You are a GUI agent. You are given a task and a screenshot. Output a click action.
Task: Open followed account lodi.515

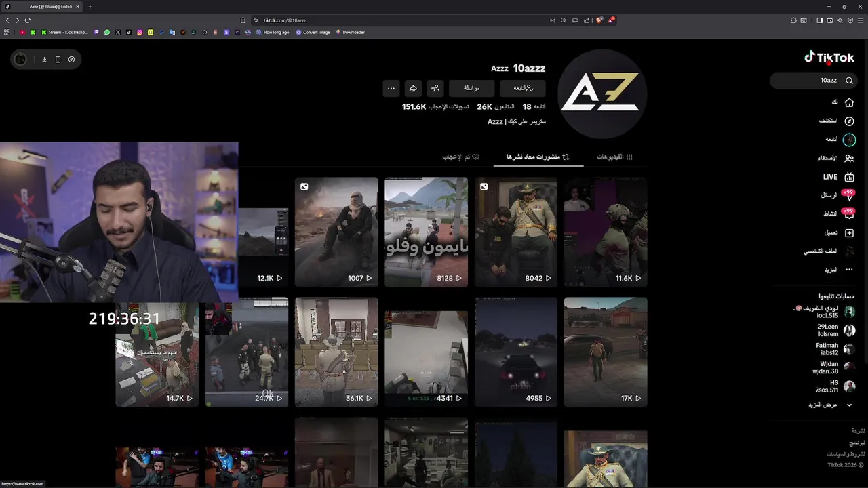point(825,312)
